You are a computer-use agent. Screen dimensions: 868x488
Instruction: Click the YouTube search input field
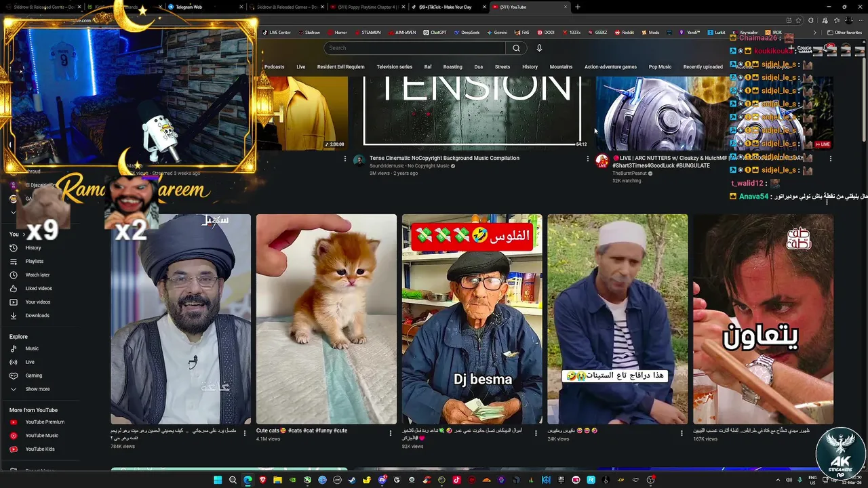(x=414, y=48)
